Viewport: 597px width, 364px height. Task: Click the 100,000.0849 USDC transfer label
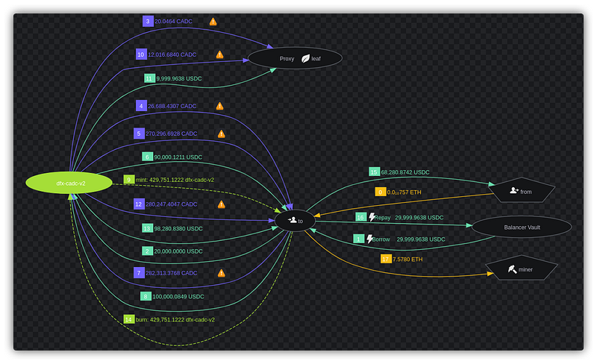tap(179, 296)
